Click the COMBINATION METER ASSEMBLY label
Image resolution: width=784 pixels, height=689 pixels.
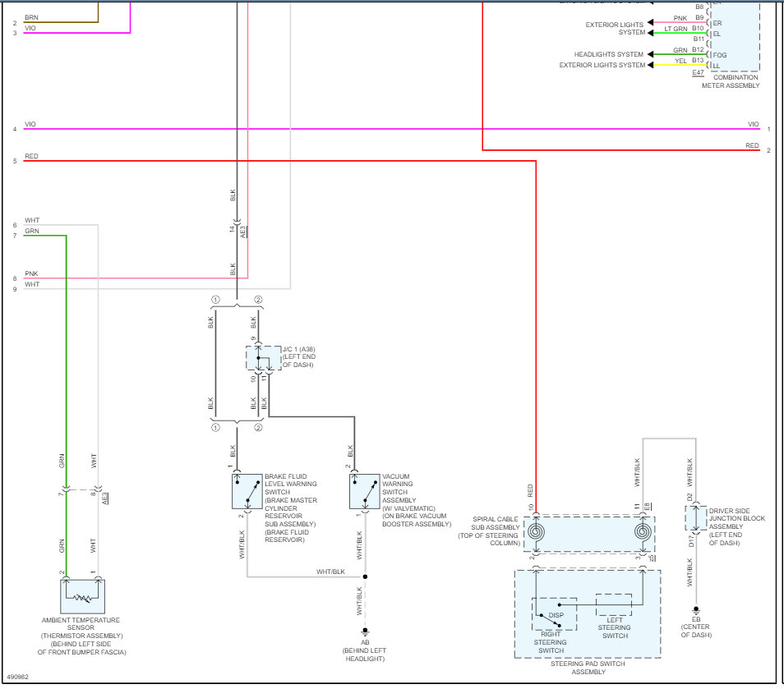point(731,81)
